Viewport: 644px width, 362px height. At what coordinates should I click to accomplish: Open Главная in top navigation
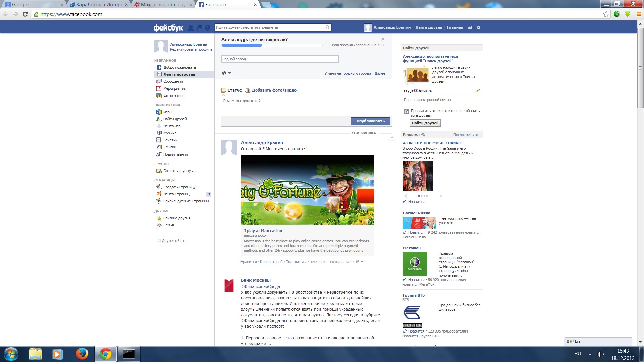click(x=455, y=27)
